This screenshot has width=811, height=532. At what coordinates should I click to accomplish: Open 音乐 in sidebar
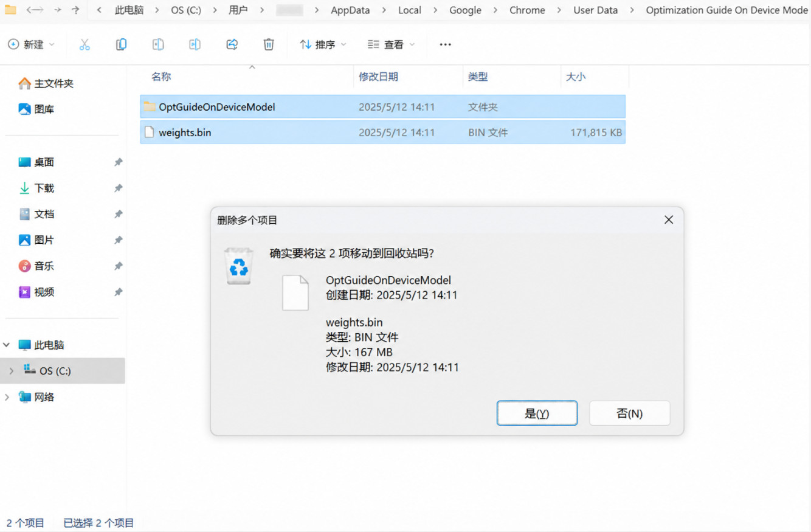[36, 266]
